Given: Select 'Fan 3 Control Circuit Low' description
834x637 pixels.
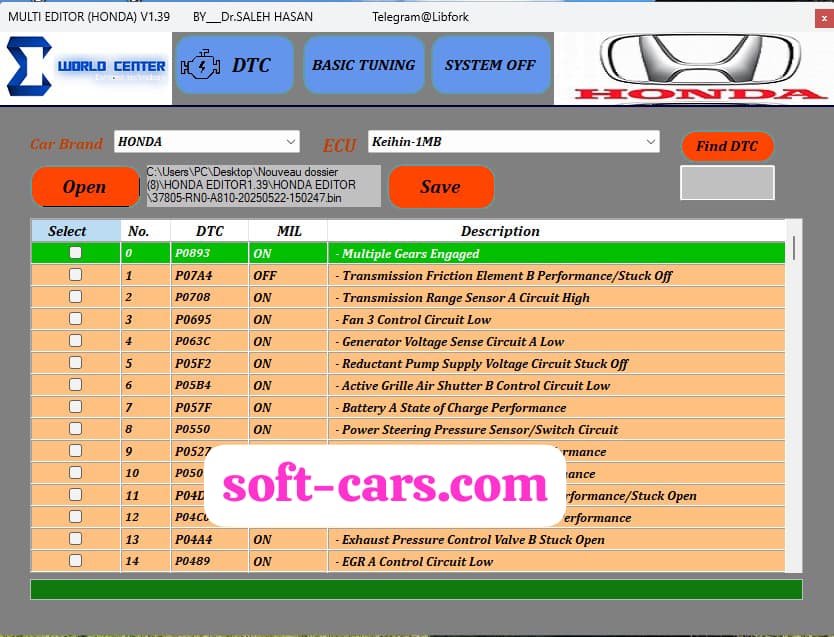Looking at the screenshot, I should [x=416, y=320].
